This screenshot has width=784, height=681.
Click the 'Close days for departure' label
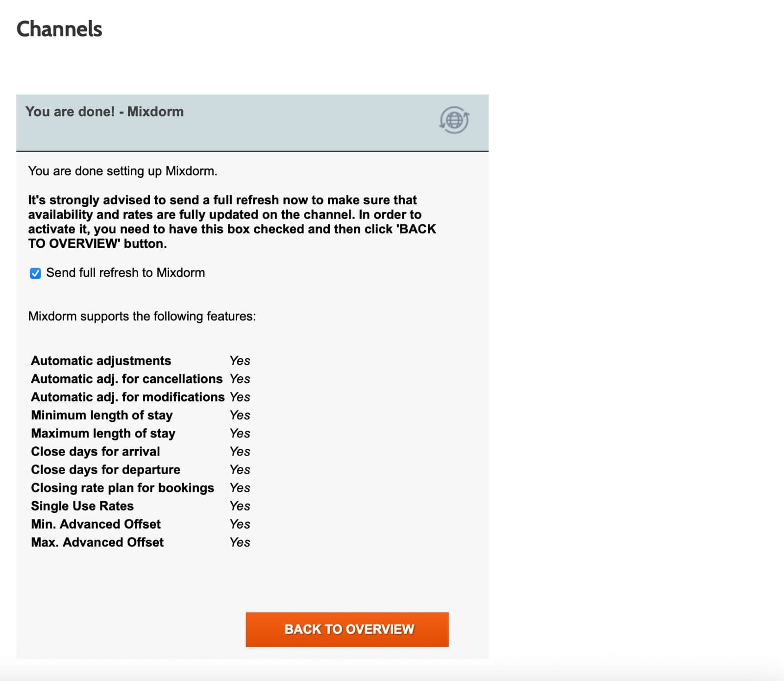106,469
